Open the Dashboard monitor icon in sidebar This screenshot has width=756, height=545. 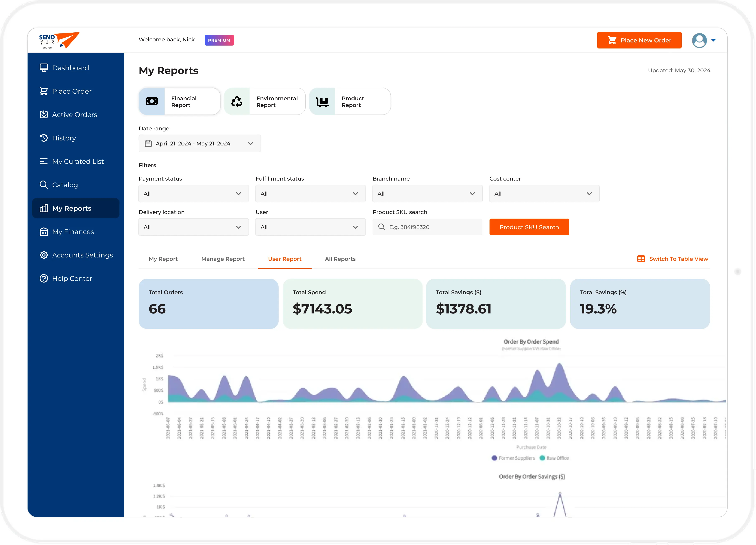[44, 68]
